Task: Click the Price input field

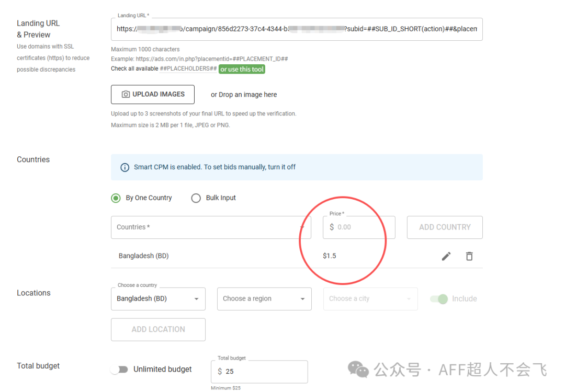Action: (x=359, y=227)
